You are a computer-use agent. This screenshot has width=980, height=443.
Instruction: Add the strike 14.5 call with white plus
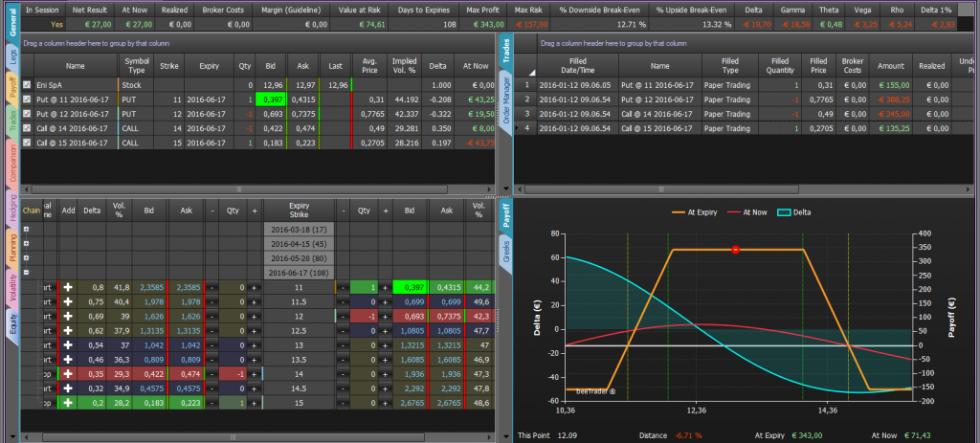coord(68,388)
